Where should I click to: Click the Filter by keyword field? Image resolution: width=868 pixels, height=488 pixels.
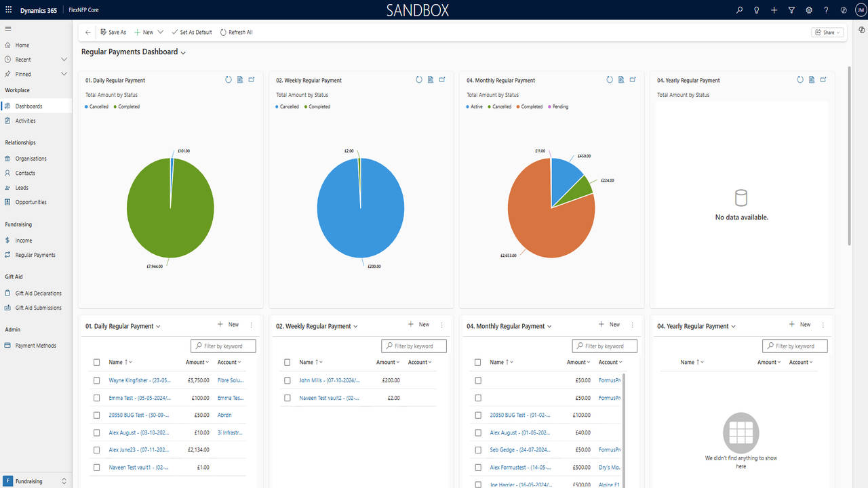click(223, 346)
